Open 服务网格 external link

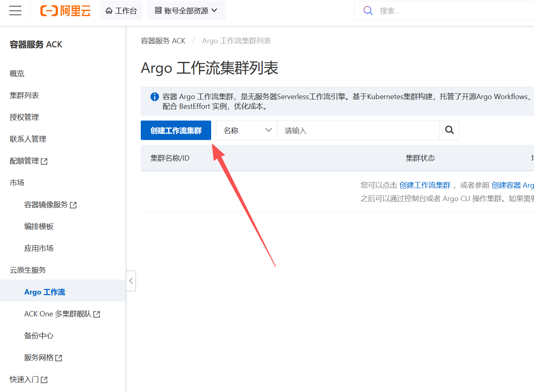(43, 358)
